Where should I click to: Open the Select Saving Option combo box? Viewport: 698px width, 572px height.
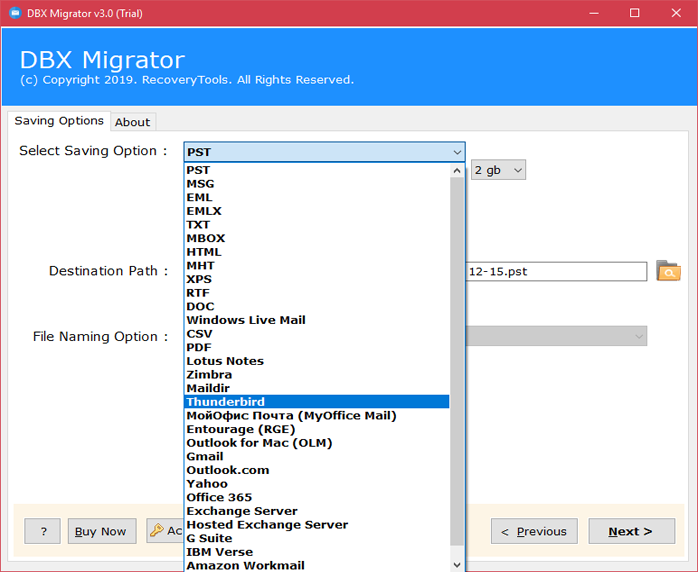tap(325, 152)
